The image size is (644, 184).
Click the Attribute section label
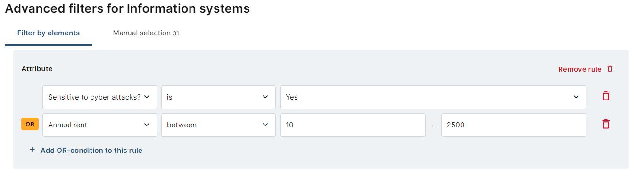pyautogui.click(x=37, y=69)
